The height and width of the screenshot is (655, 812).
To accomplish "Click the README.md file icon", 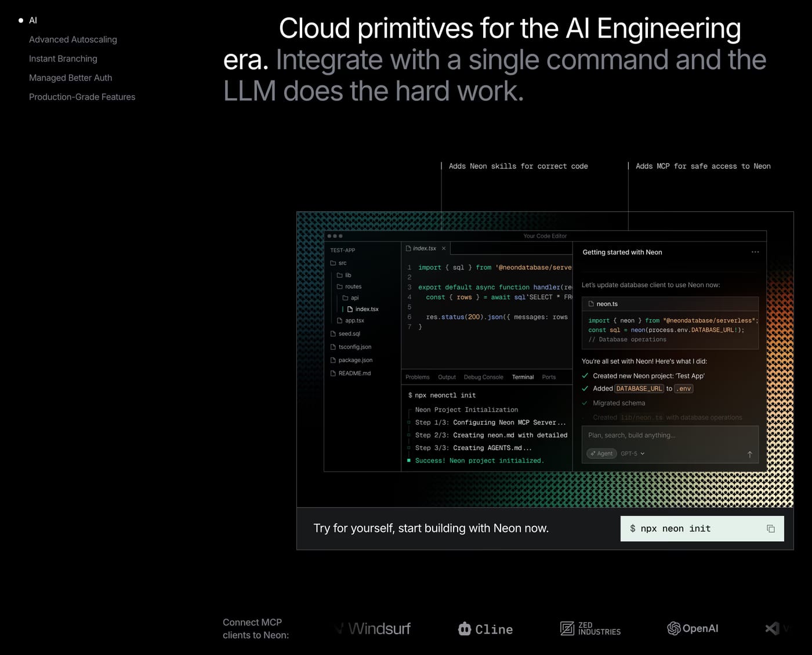I will [333, 373].
